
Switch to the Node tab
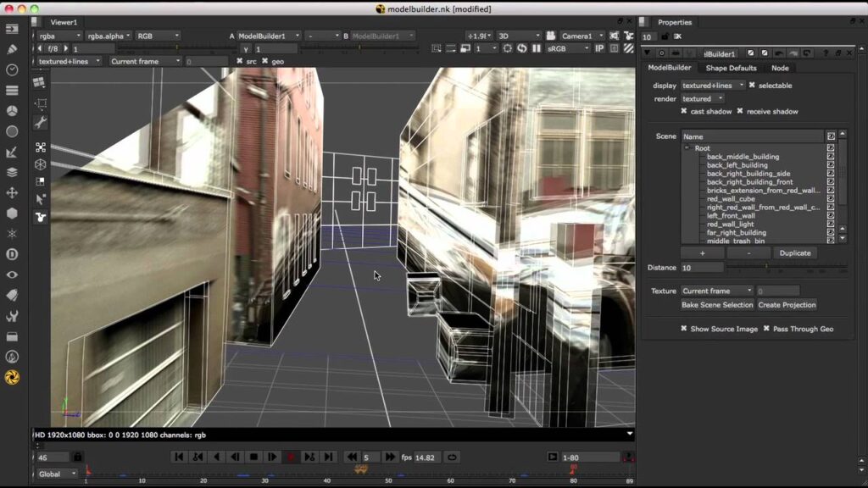point(780,68)
